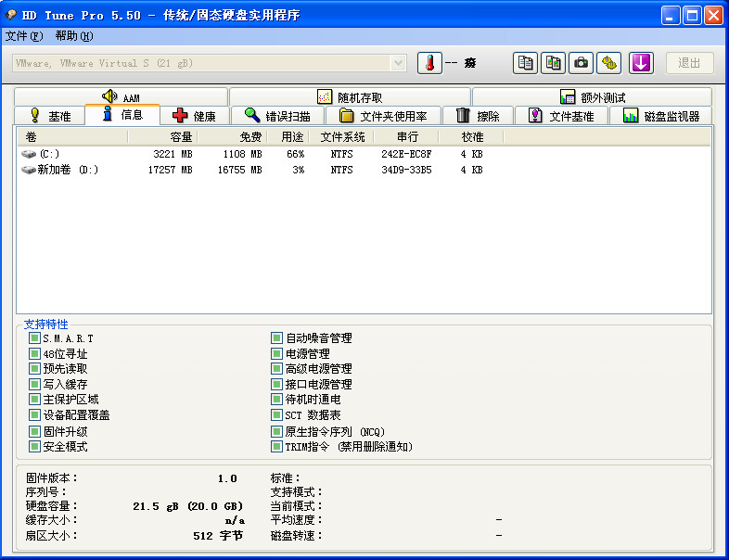Click the 21.5 gB (20.0 GB) capacity value
Viewport: 729px width, 560px height.
point(188,506)
